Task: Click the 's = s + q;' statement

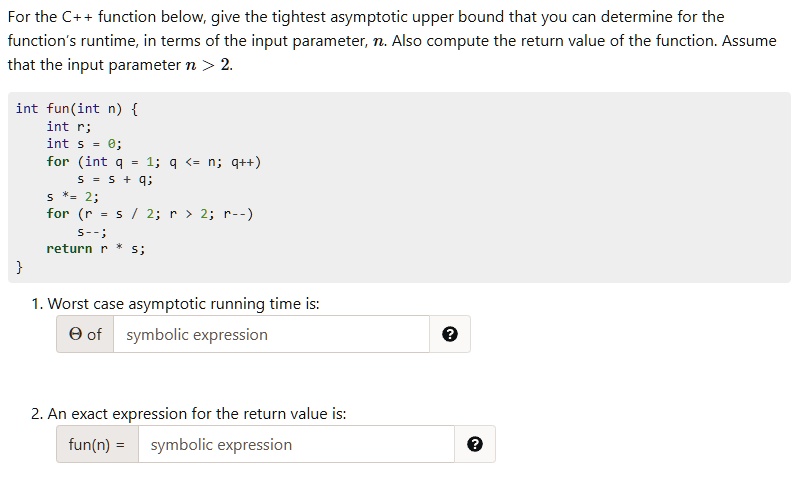Action: (x=115, y=179)
